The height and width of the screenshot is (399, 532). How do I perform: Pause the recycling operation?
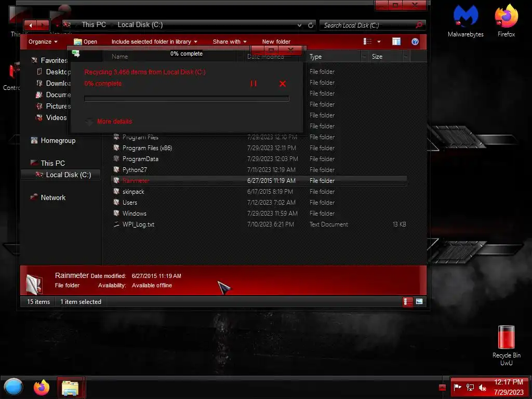click(254, 84)
